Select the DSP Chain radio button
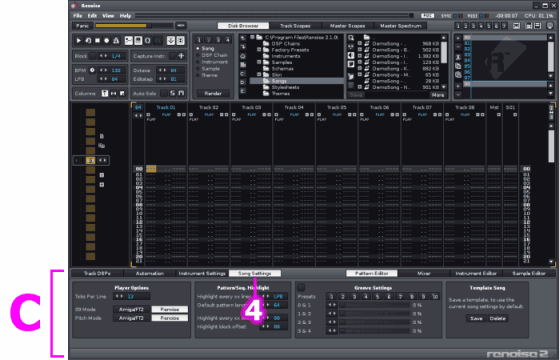The image size is (560, 360). pos(198,55)
